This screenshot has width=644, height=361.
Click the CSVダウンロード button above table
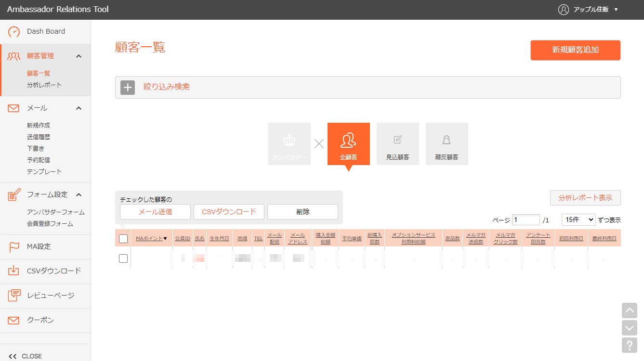(x=229, y=212)
